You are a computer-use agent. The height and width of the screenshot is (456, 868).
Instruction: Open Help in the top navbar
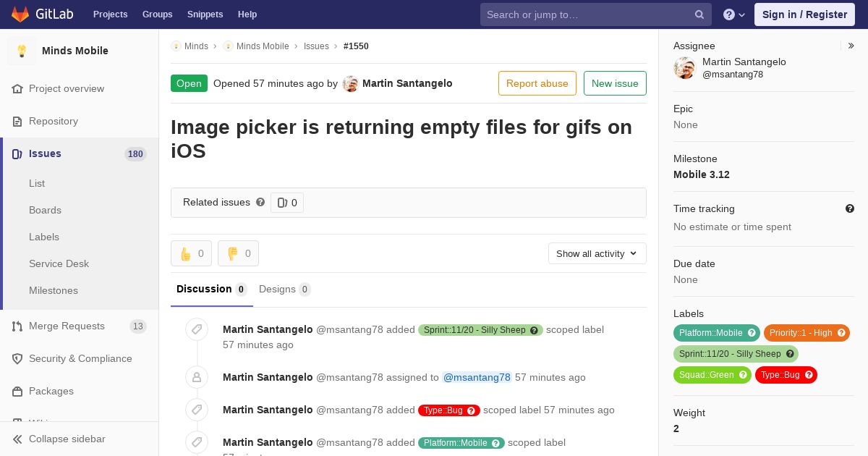[x=247, y=14]
